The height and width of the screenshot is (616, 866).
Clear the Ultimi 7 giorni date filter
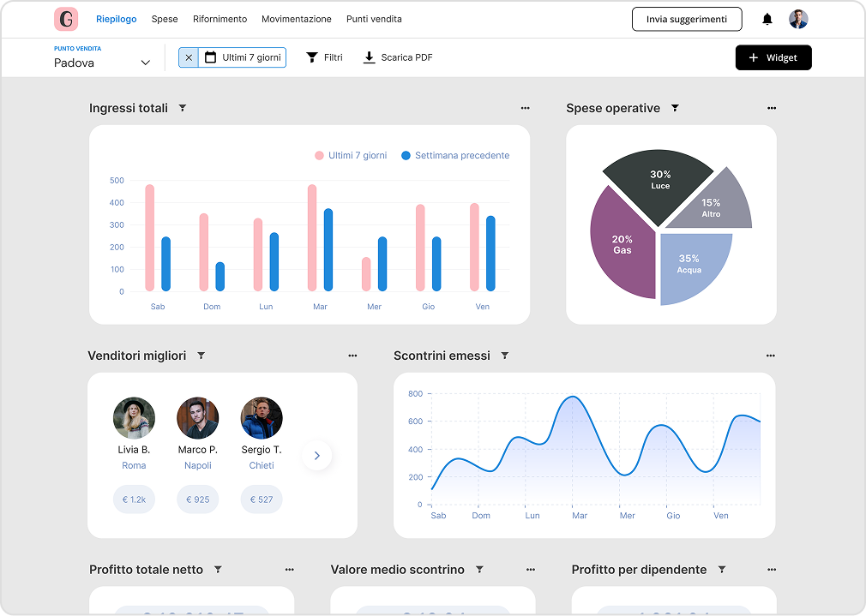coord(189,57)
